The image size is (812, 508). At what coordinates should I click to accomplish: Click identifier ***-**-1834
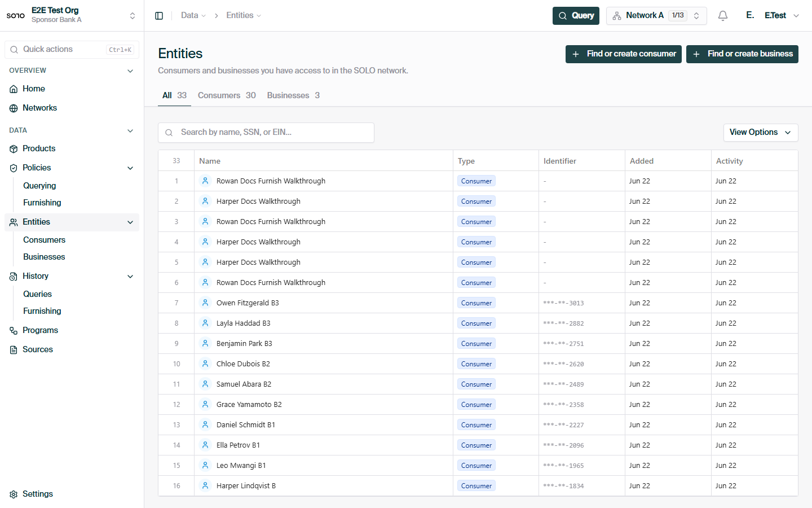tap(563, 486)
